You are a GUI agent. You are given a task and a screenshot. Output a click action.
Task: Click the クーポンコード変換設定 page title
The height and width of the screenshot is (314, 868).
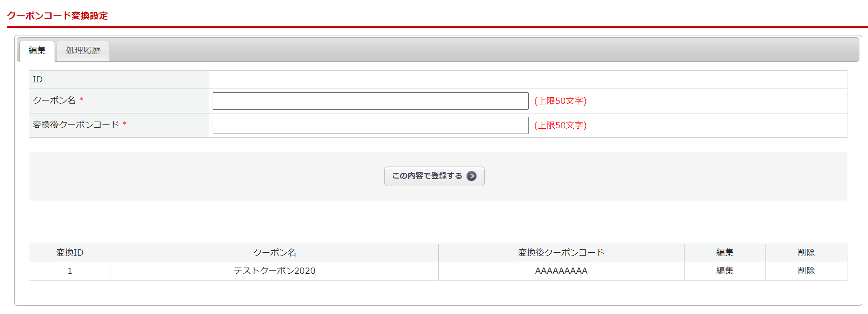57,16
